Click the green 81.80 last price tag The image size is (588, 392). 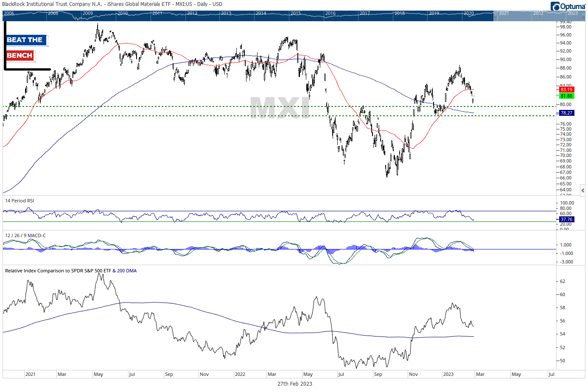point(566,96)
